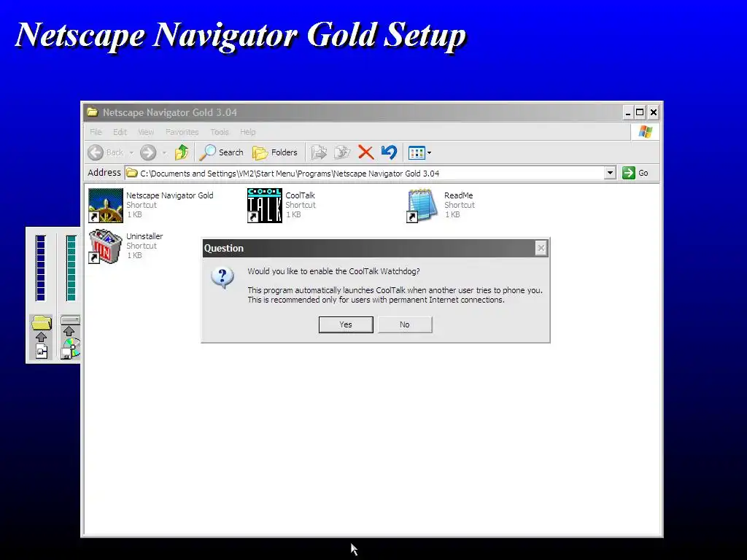747x560 pixels.
Task: Click the Netscape Navigator Gold 3.04 title text
Action: (170, 112)
